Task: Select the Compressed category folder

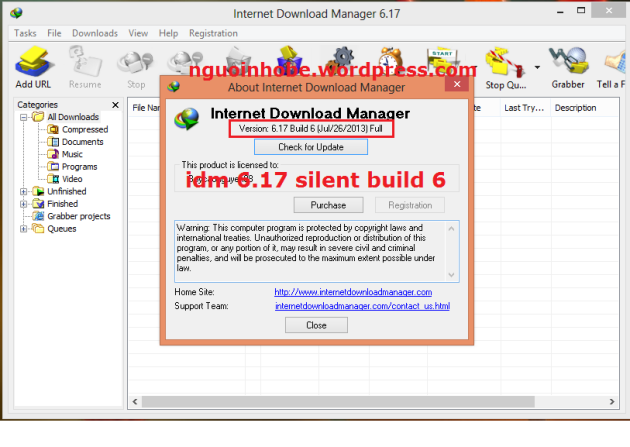Action: [78, 129]
